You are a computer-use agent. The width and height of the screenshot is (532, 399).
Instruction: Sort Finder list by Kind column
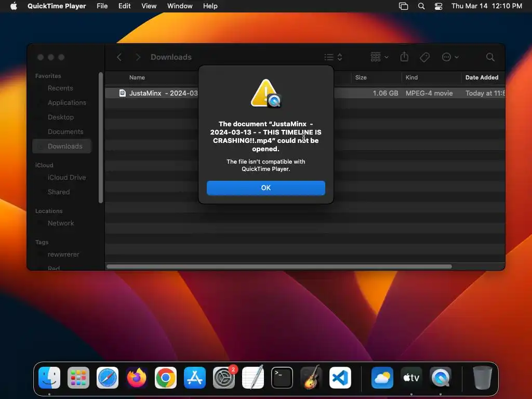click(411, 77)
